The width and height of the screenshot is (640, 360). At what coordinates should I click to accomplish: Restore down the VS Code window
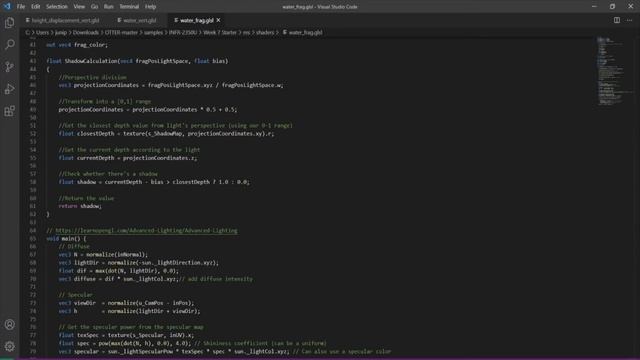coord(612,7)
